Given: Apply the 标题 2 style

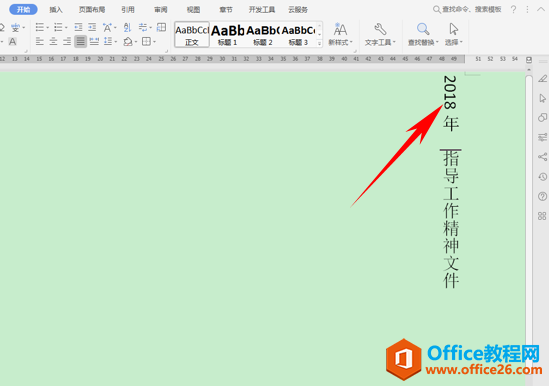Looking at the screenshot, I should coord(263,35).
